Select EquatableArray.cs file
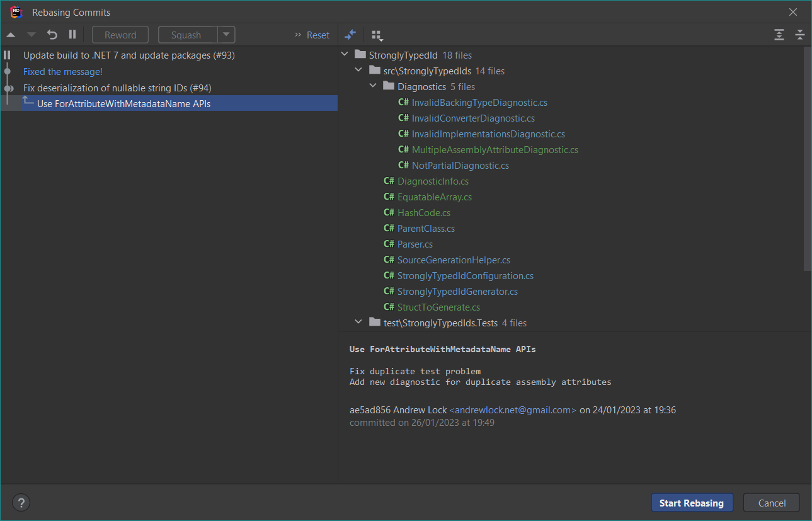Viewport: 812px width, 521px height. pos(435,197)
